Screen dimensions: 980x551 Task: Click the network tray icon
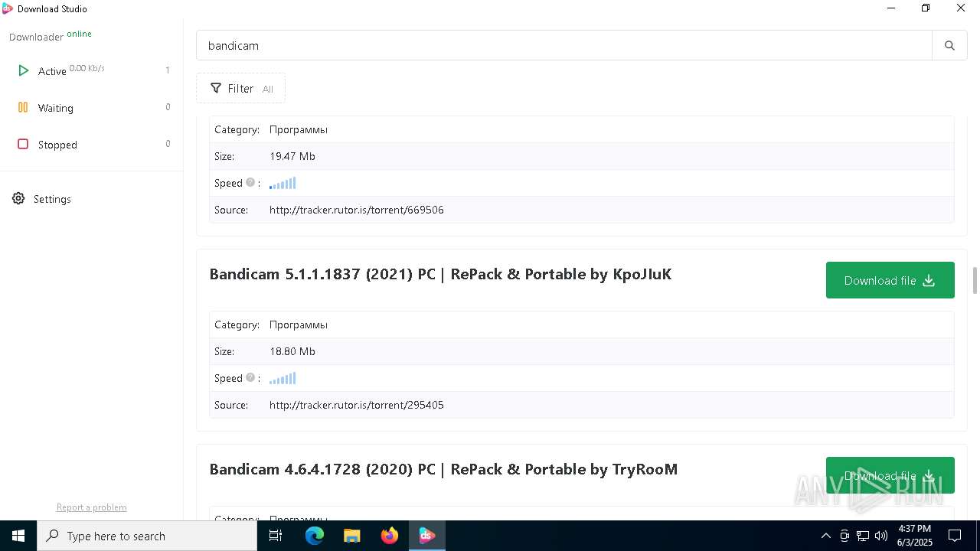click(863, 536)
